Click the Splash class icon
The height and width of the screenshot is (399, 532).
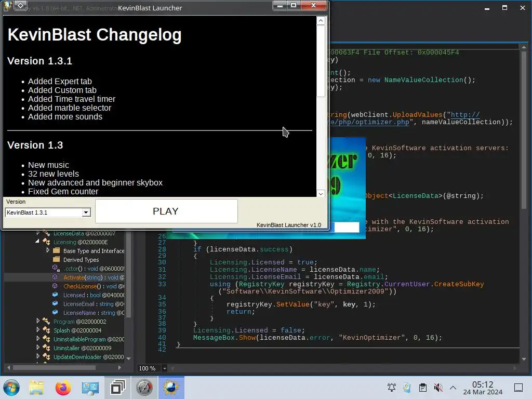click(46, 330)
